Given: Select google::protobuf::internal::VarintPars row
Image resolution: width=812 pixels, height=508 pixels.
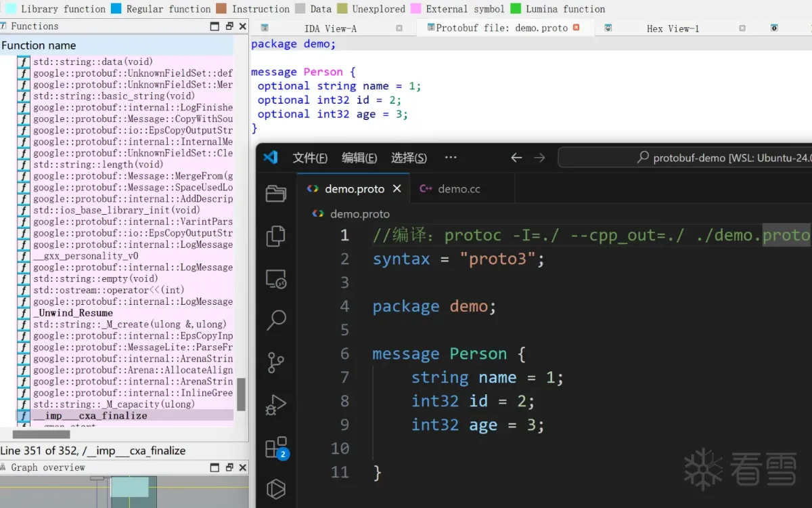Looking at the screenshot, I should (125, 221).
